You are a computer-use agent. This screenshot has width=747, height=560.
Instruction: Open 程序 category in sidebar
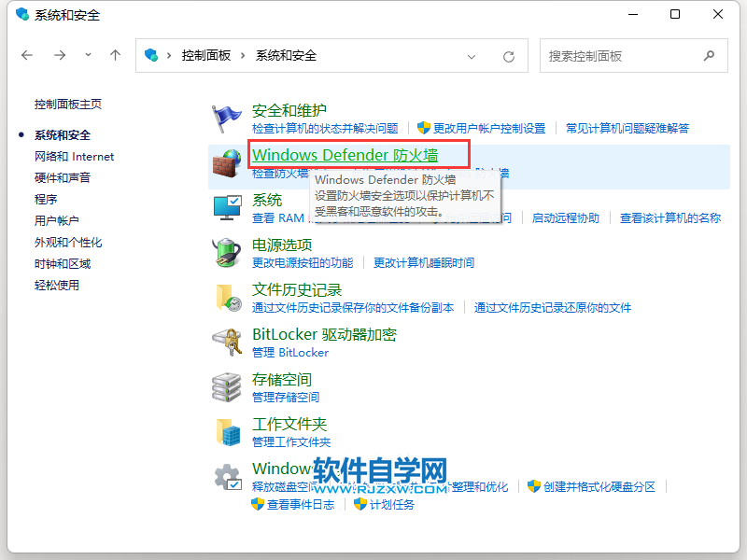coord(46,200)
